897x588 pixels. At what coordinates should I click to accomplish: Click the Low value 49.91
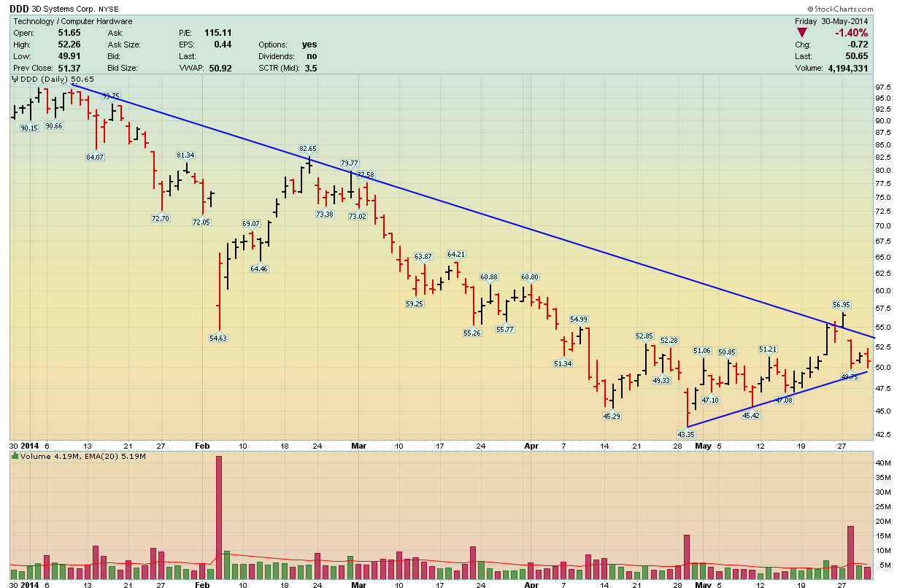[x=69, y=56]
